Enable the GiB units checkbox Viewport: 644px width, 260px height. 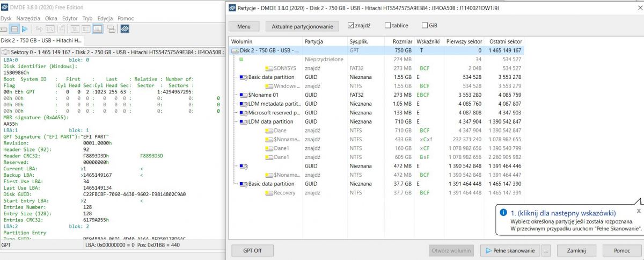(x=425, y=25)
